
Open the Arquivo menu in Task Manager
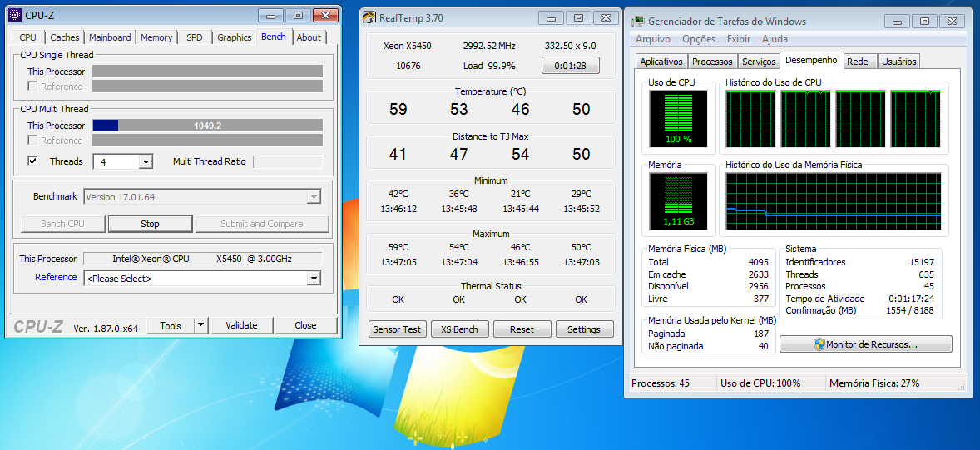(652, 39)
